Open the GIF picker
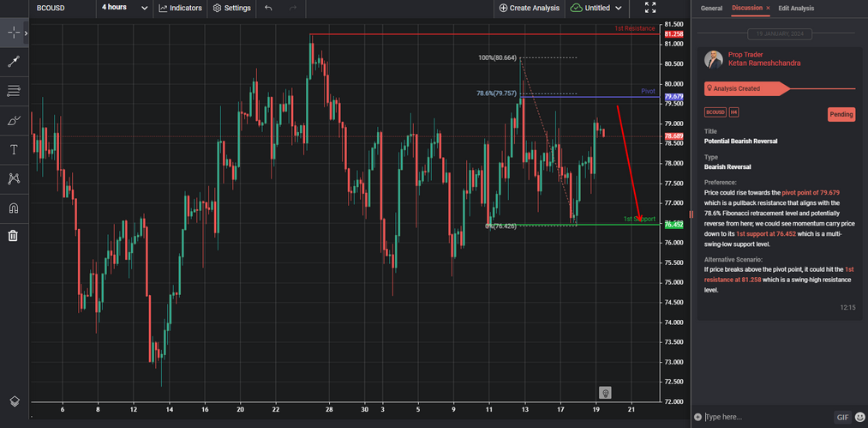 click(x=842, y=417)
